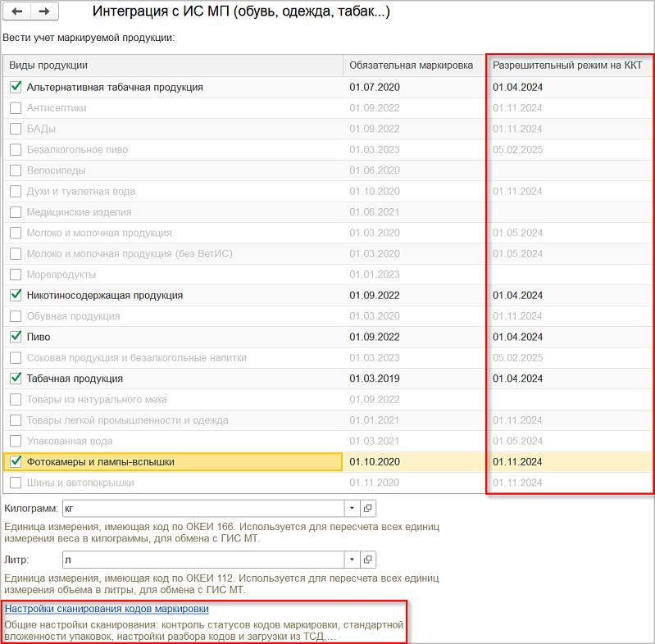This screenshot has width=655, height=644.
Task: Select the Морепродукты date 01.01.2023
Action: 375,274
